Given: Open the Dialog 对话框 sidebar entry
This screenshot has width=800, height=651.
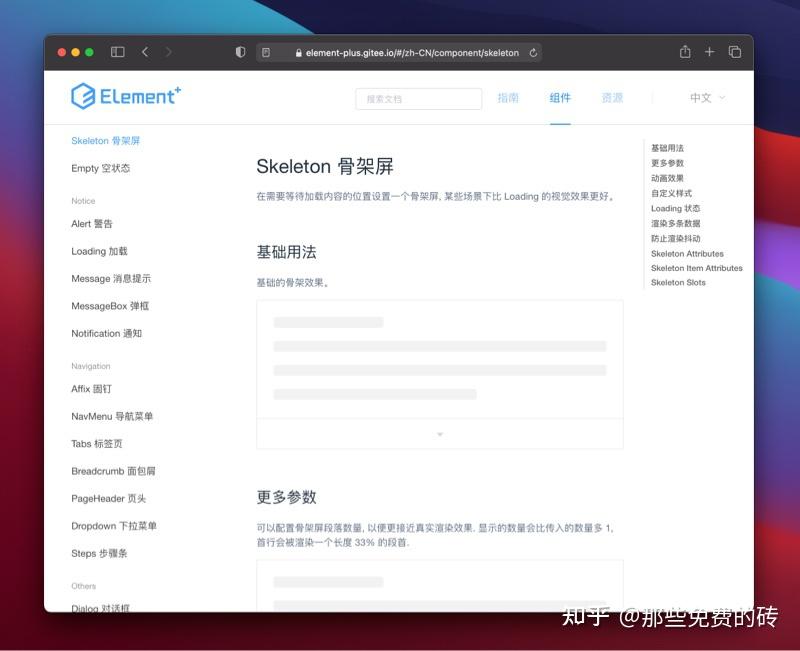Looking at the screenshot, I should click(x=100, y=607).
